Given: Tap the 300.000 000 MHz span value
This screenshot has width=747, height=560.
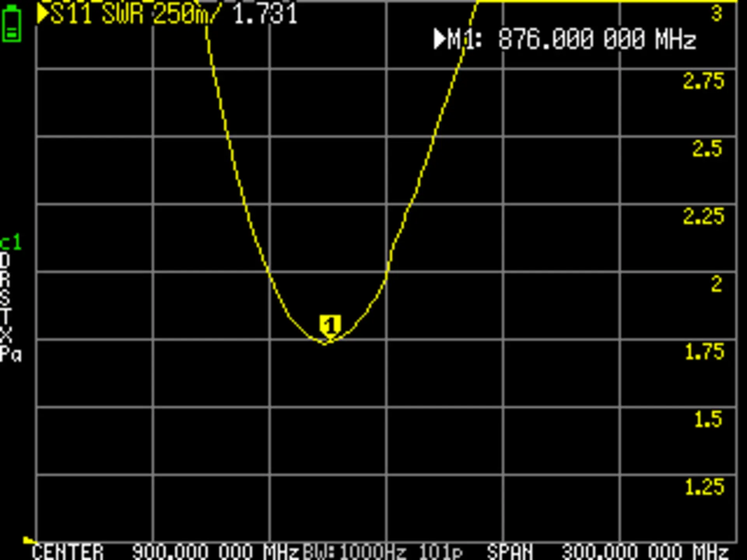Looking at the screenshot, I should pos(645,552).
